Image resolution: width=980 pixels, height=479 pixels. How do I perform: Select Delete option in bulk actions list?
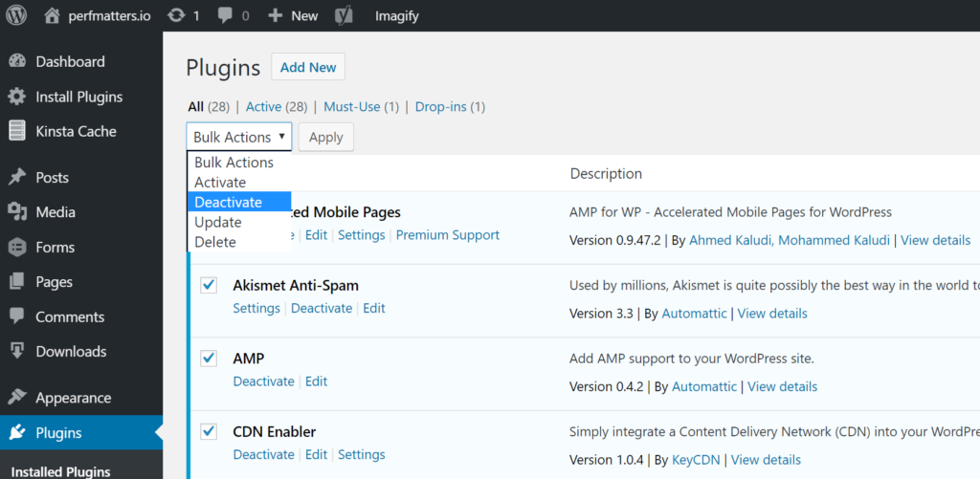[x=215, y=242]
